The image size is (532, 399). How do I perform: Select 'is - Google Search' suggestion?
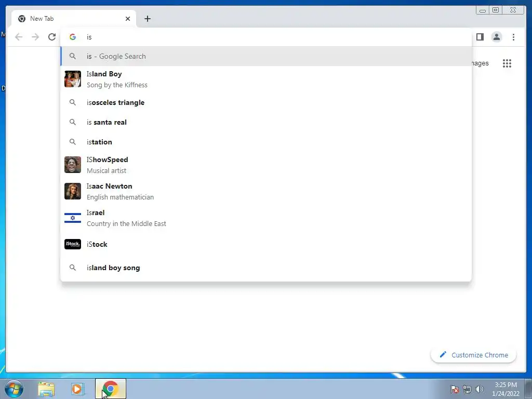coord(266,56)
